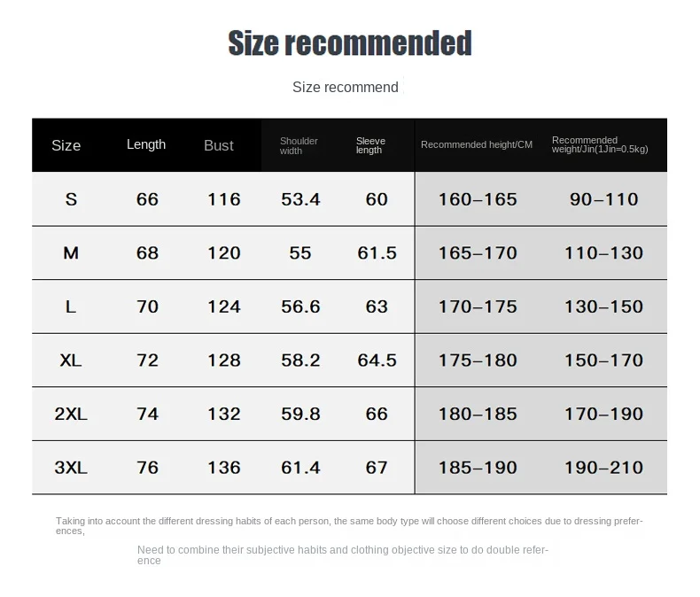This screenshot has height=597, width=700.
Task: Click length value 74 in 2XL row
Action: coord(147,414)
